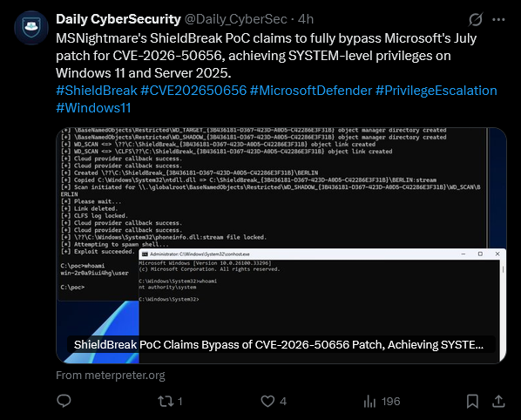Open the three-dot more options menu

tap(498, 19)
